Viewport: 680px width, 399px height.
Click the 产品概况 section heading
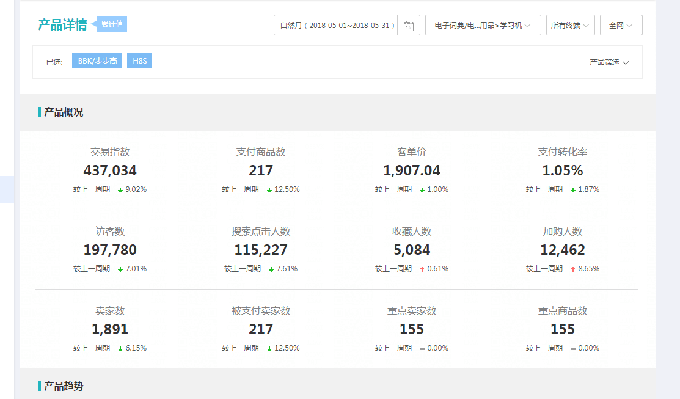tap(63, 112)
